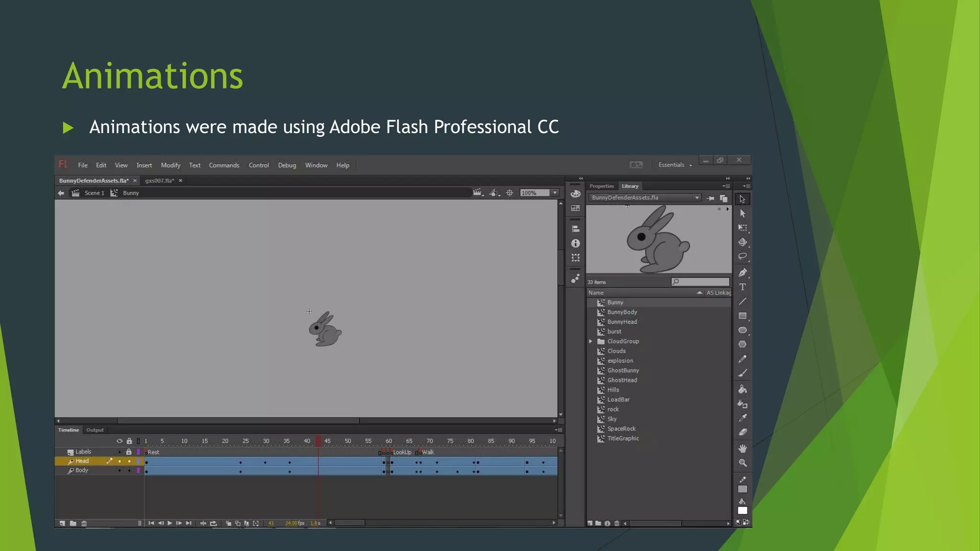Screen dimensions: 980x551
Task: Switch to the Output tab
Action: [95, 430]
